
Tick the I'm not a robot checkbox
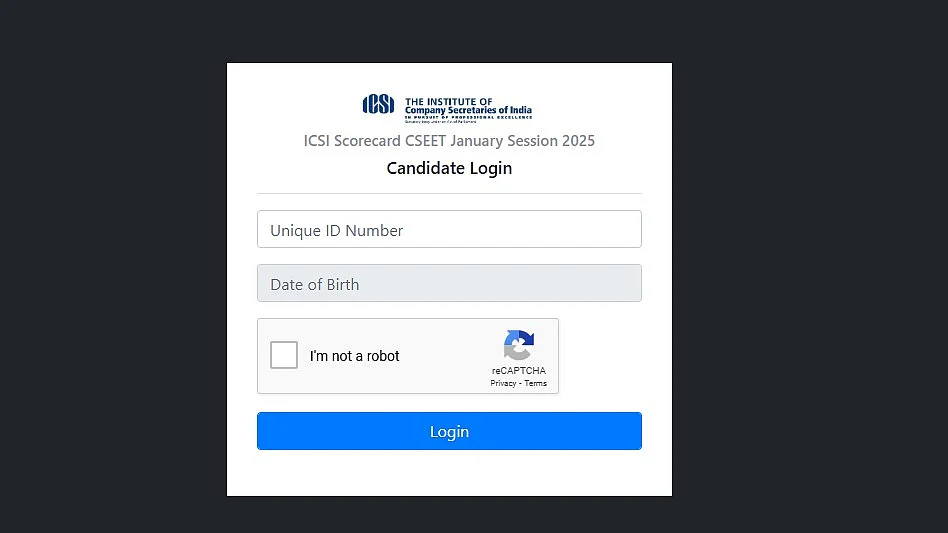(284, 355)
